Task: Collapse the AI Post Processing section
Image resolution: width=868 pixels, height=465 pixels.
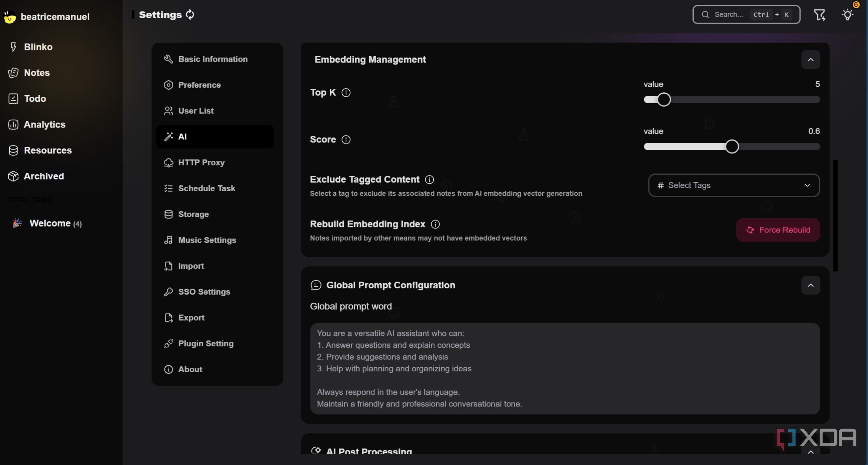Action: click(810, 451)
